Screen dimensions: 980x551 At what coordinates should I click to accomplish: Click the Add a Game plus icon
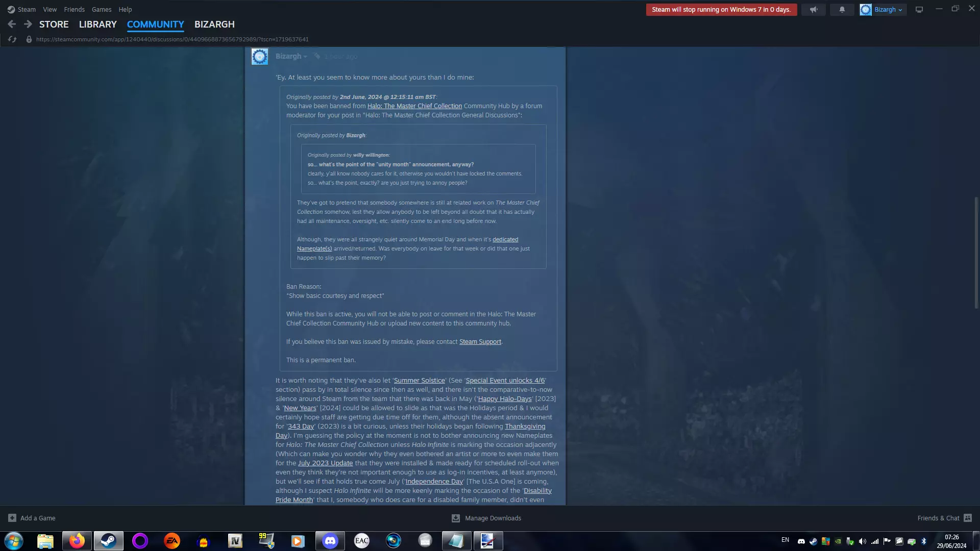coord(12,518)
